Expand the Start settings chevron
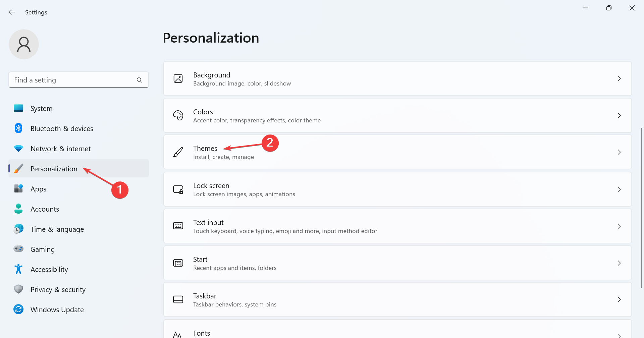Viewport: 644px width, 338px height. click(x=619, y=263)
